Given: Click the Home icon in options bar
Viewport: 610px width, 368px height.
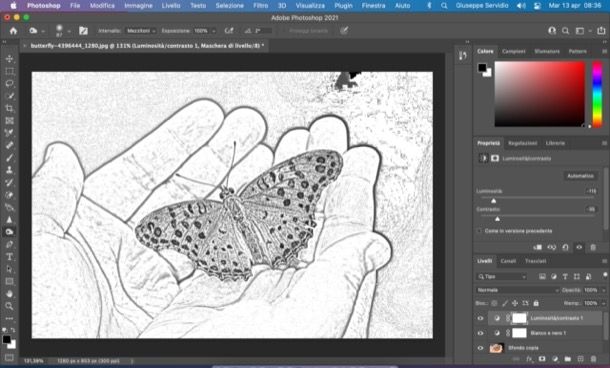Looking at the screenshot, I should click(x=13, y=31).
